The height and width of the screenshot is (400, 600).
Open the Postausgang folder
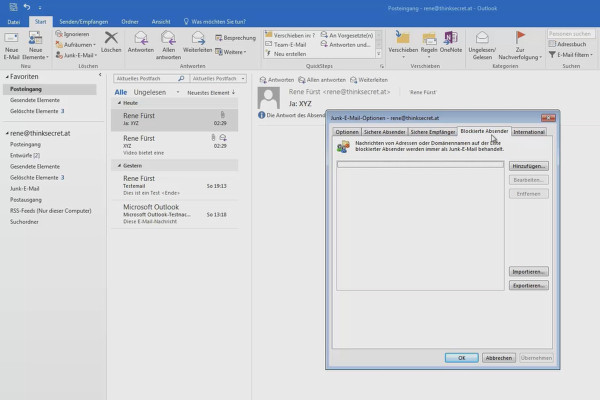coord(26,200)
